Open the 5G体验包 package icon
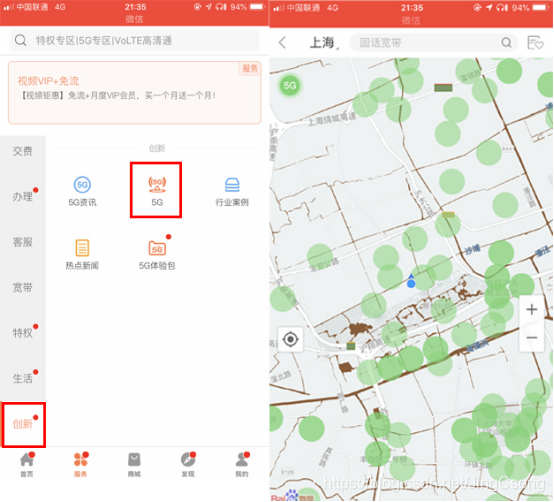This screenshot has width=554, height=502. (157, 254)
